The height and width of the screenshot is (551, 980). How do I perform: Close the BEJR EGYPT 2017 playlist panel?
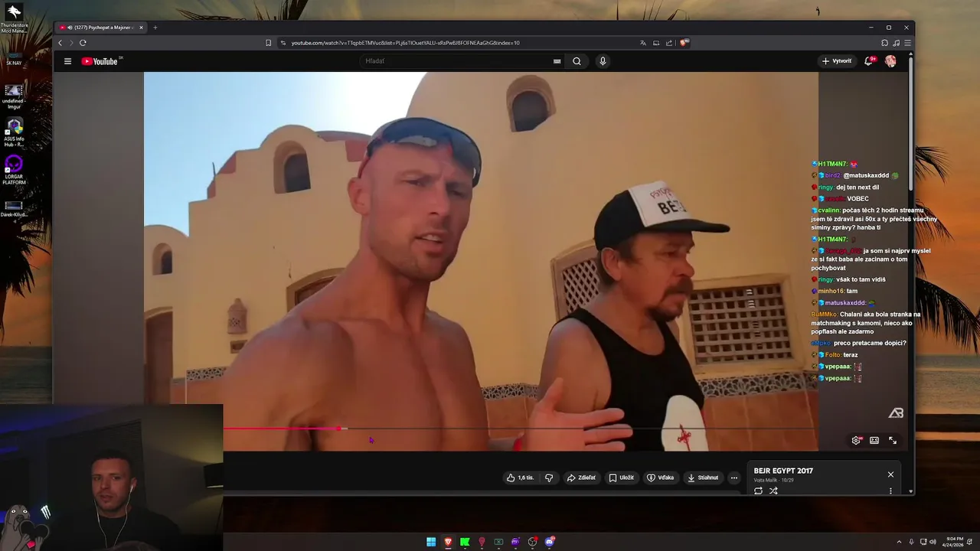tap(890, 474)
